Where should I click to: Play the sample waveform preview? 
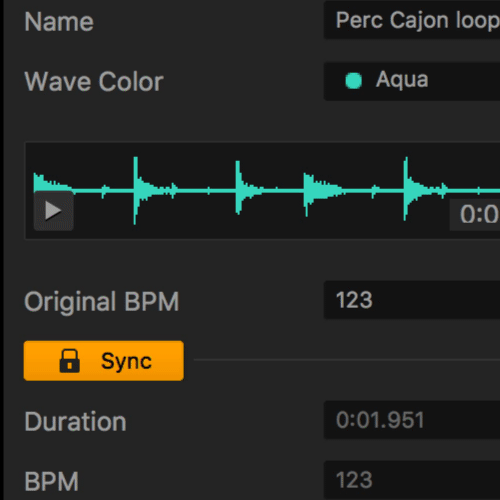[53, 211]
